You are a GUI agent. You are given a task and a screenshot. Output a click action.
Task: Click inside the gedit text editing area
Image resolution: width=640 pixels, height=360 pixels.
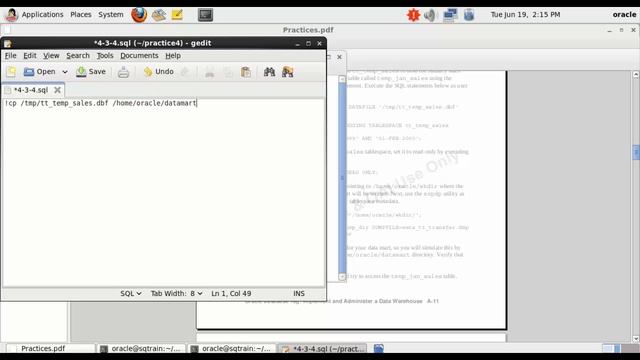pyautogui.click(x=163, y=192)
